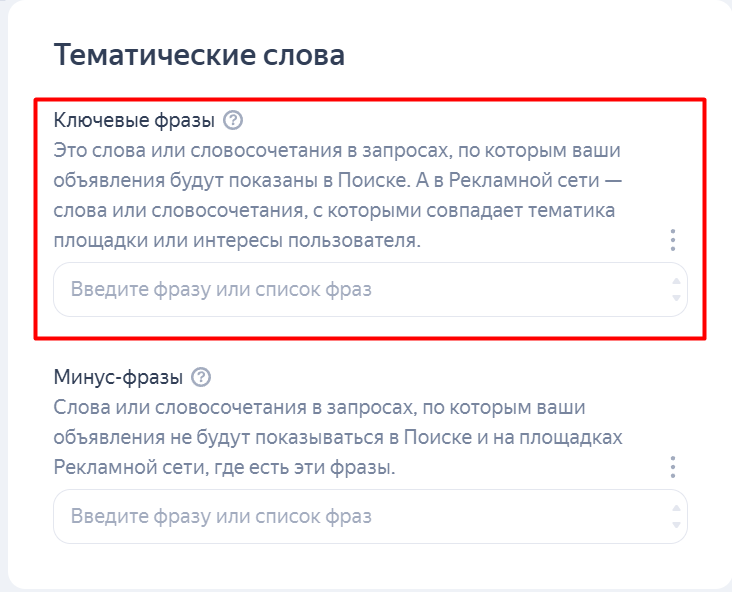Click the word Поиске in Ключевые фразы description
Viewport: 732px width, 592px height.
(x=372, y=181)
